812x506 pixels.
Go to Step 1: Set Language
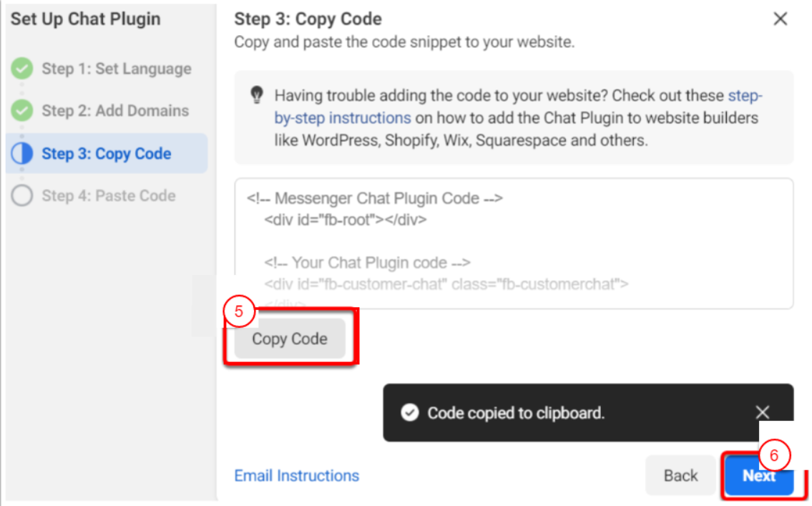(116, 69)
